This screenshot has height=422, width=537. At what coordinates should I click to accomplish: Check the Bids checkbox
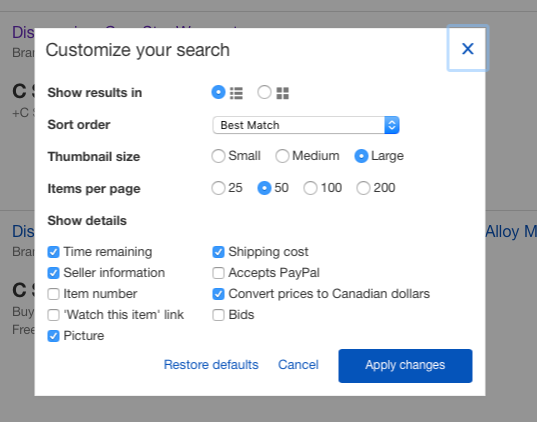coord(218,315)
